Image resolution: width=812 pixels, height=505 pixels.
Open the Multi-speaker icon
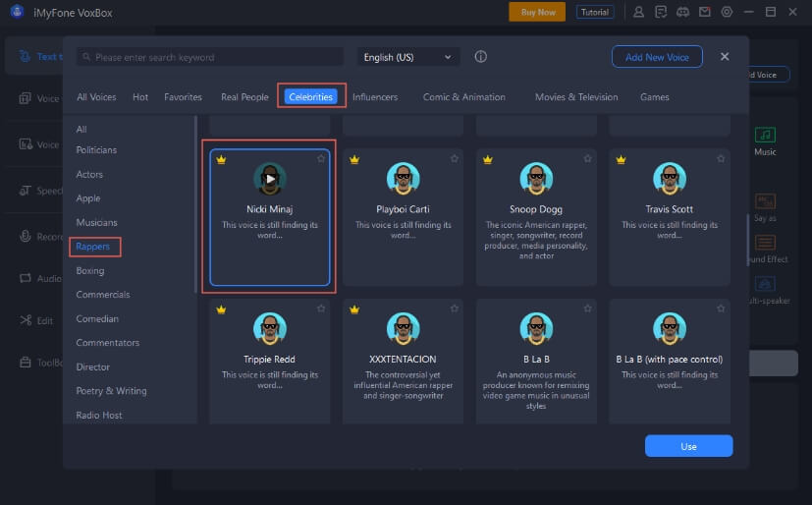click(x=765, y=284)
